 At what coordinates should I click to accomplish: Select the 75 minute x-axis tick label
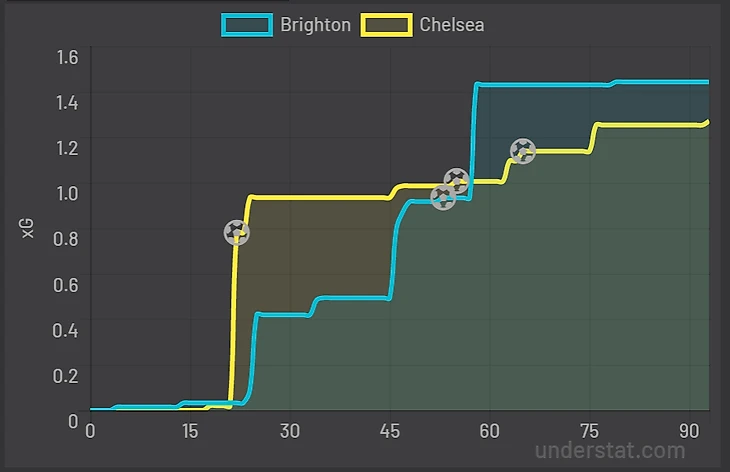[x=589, y=431]
